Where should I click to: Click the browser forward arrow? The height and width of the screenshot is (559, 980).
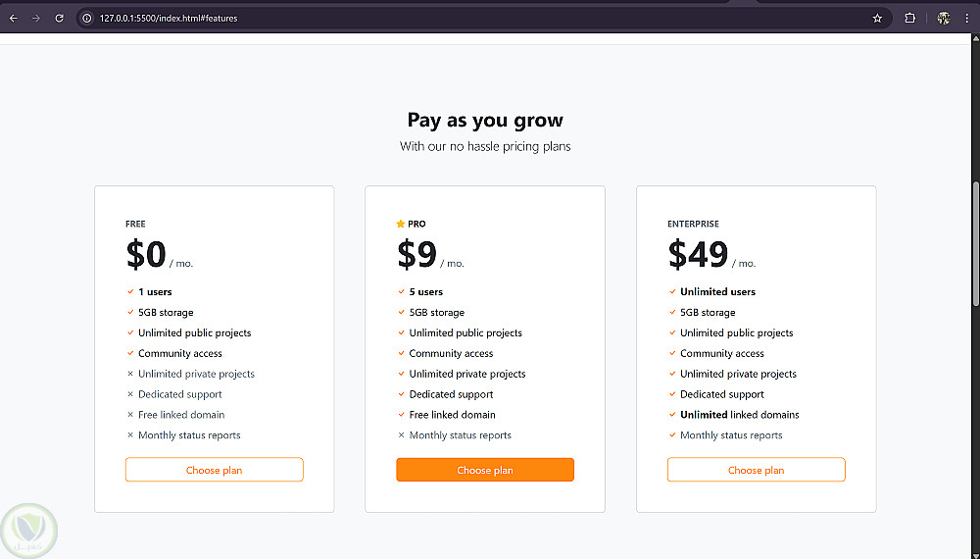pos(36,18)
